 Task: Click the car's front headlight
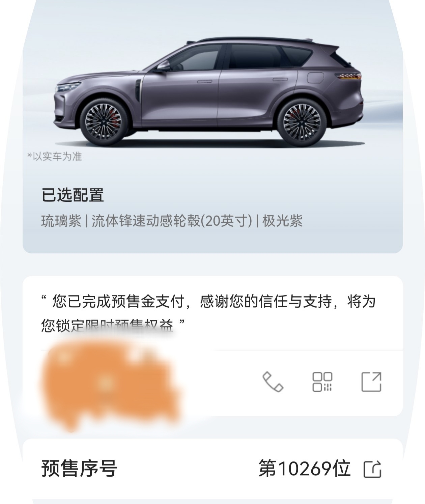67,87
